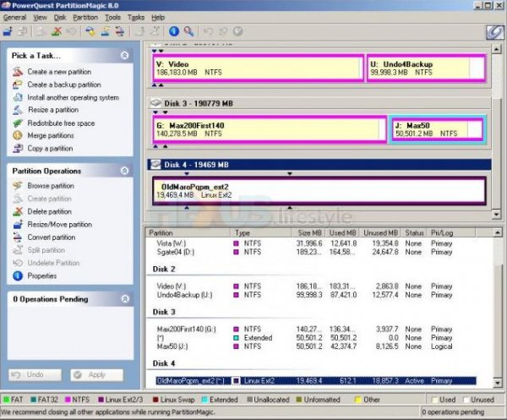Image resolution: width=507 pixels, height=420 pixels.
Task: Click the Extended legend color swatch
Action: point(204,400)
